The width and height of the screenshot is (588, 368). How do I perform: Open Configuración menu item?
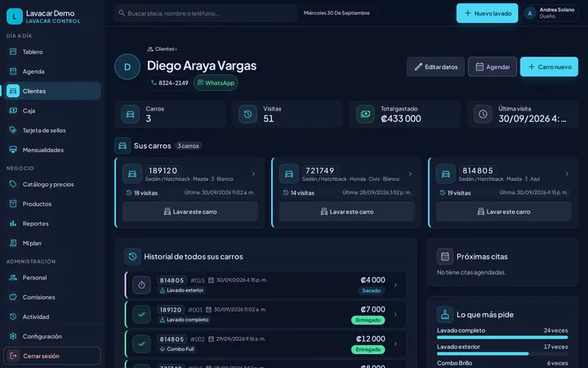point(52,336)
